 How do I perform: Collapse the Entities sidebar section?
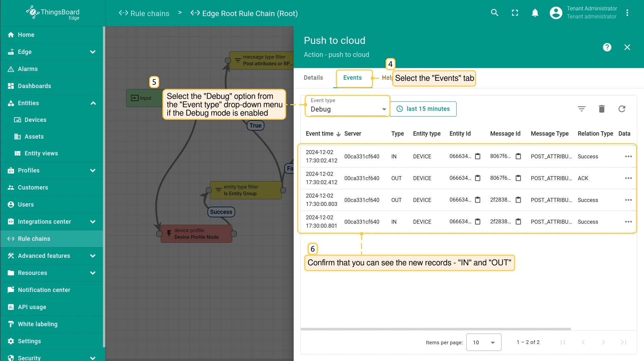tap(93, 103)
